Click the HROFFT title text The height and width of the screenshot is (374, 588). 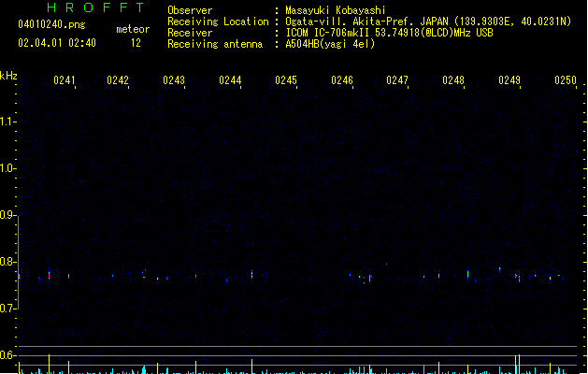95,7
